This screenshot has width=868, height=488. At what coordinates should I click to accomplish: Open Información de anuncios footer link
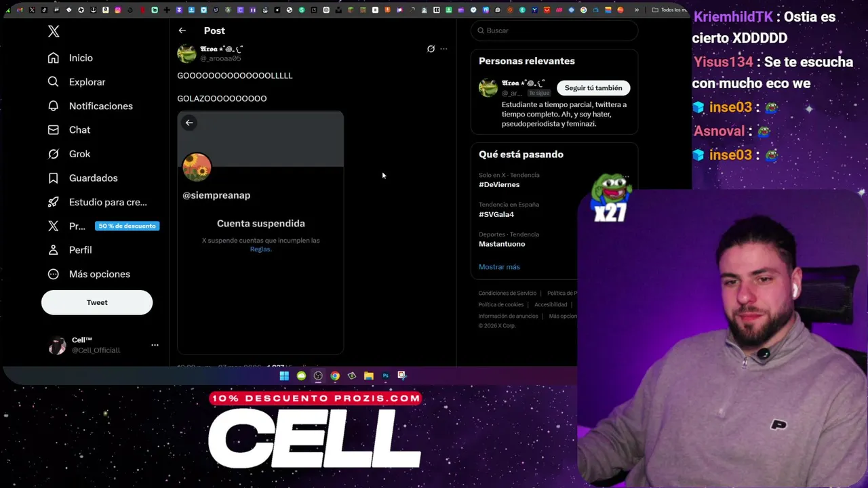[508, 317]
